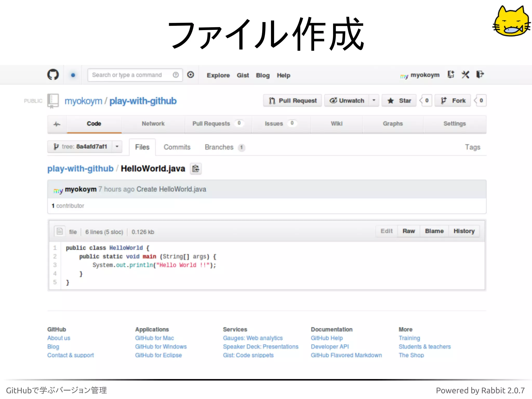Screen dimensions: 532x399
Task: Click the create new repository icon
Action: pyautogui.click(x=451, y=75)
